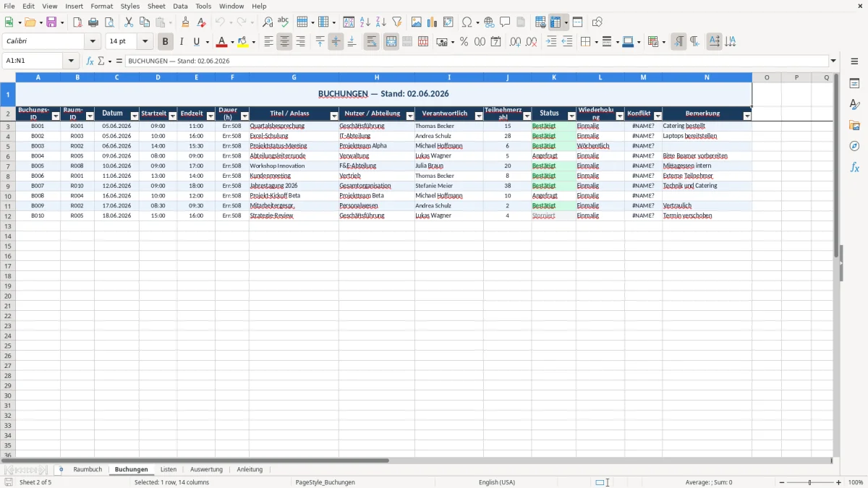This screenshot has height=488, width=868.
Task: Switch to Auswertung sheet tab
Action: tap(206, 469)
